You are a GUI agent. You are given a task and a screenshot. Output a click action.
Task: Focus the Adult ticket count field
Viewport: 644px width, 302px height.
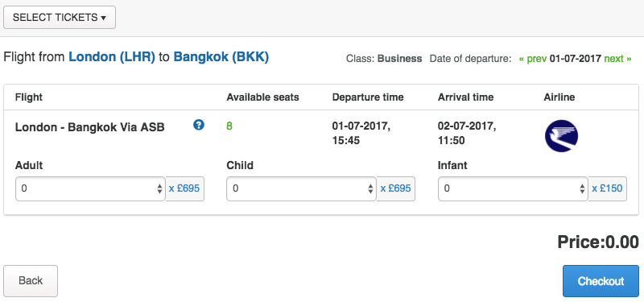coord(90,188)
